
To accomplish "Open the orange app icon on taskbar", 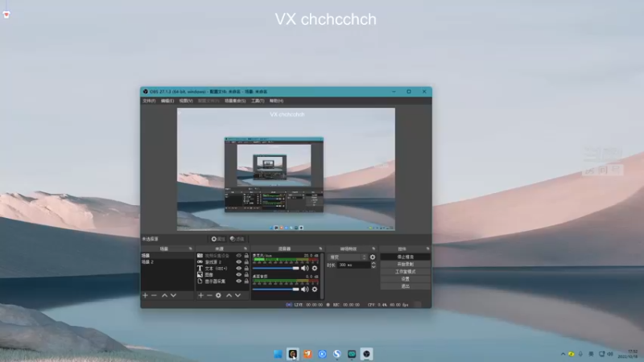I will pos(308,354).
